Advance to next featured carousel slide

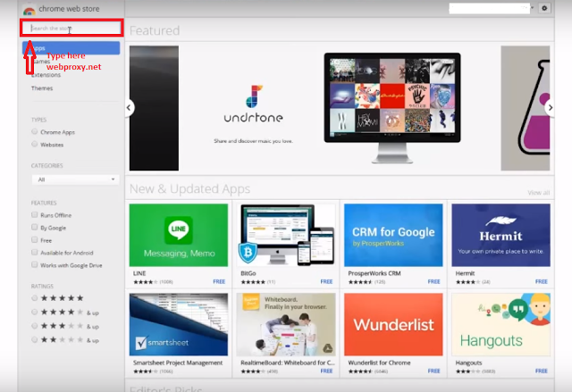pyautogui.click(x=550, y=107)
